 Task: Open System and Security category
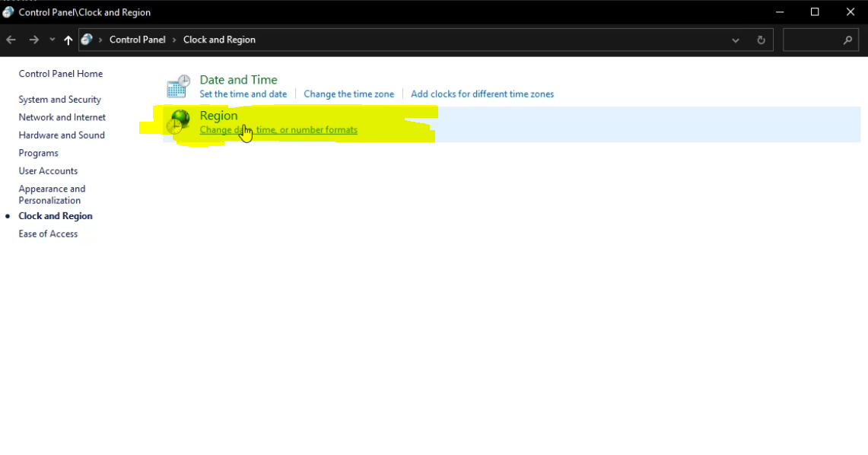(59, 100)
